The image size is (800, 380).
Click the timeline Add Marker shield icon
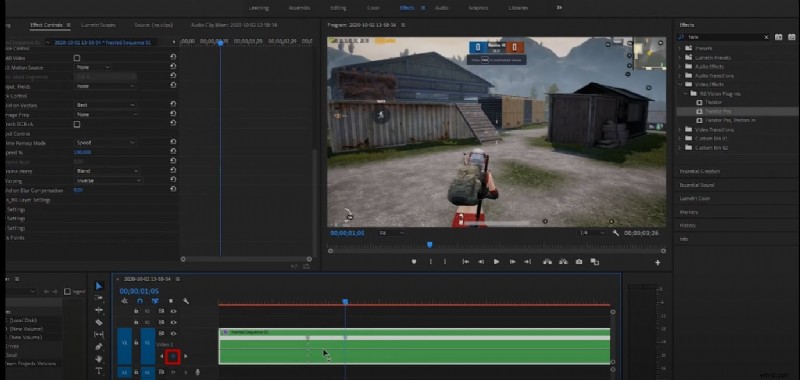(170, 301)
